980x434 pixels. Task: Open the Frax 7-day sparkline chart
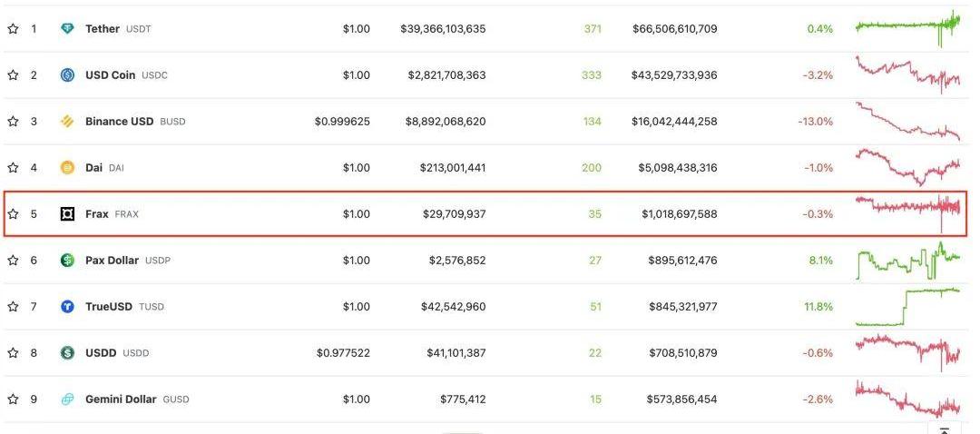[907, 211]
